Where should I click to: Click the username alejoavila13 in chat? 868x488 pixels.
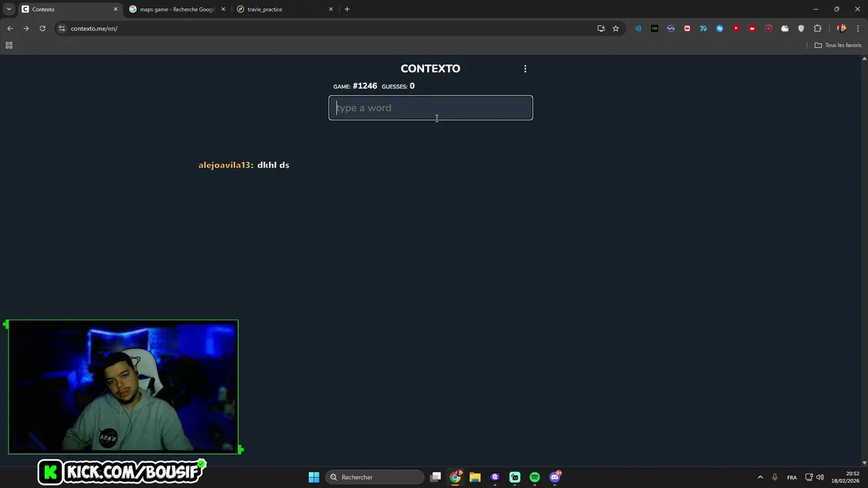point(226,165)
